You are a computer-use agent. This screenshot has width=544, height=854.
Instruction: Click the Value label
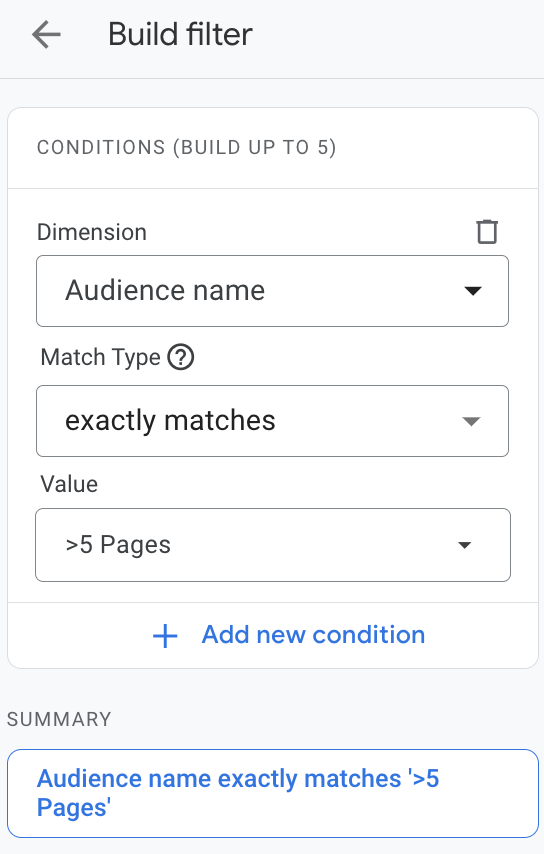click(x=69, y=484)
